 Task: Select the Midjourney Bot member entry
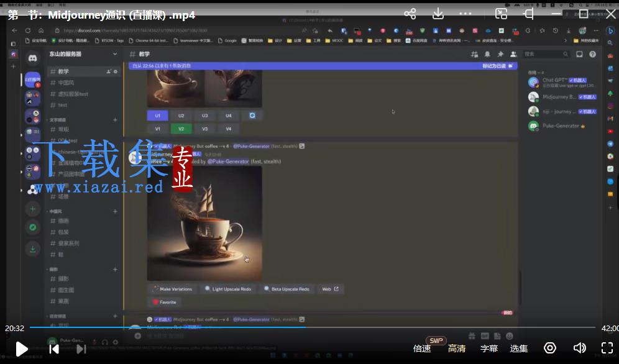click(562, 97)
